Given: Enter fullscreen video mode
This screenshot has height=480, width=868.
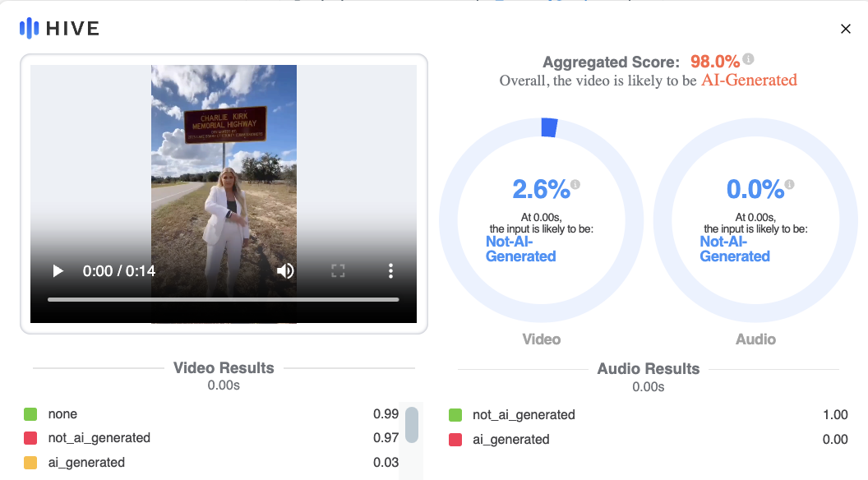Looking at the screenshot, I should 337,270.
